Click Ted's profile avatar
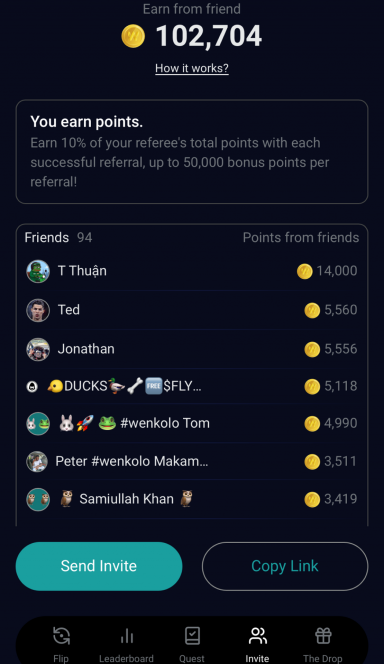The width and height of the screenshot is (384, 664). pyautogui.click(x=38, y=310)
